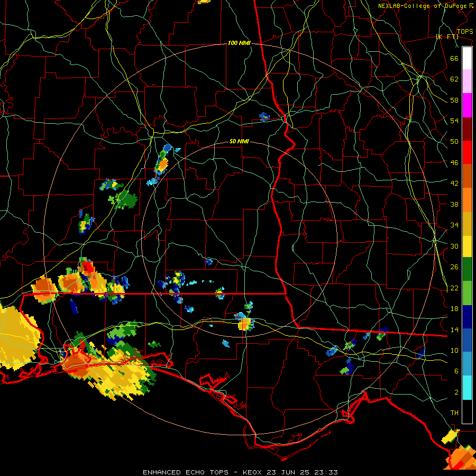
Task: Pick the cyan legend swatch
Action: click(467, 388)
